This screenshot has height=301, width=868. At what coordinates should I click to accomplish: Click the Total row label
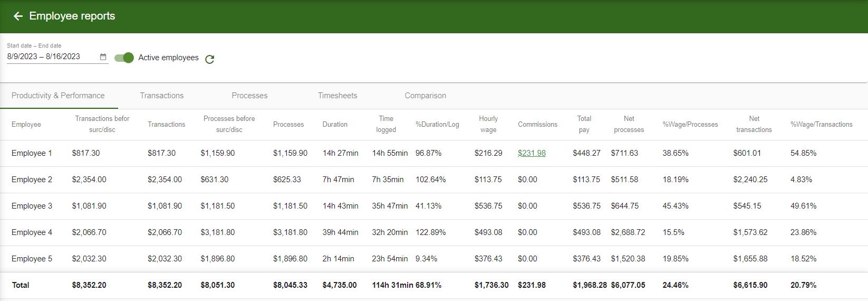21,285
